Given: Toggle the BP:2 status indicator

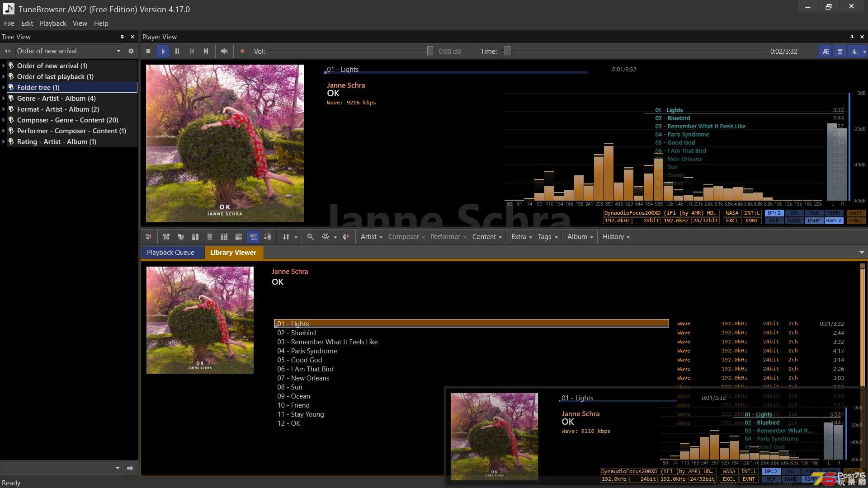Looking at the screenshot, I should point(774,213).
